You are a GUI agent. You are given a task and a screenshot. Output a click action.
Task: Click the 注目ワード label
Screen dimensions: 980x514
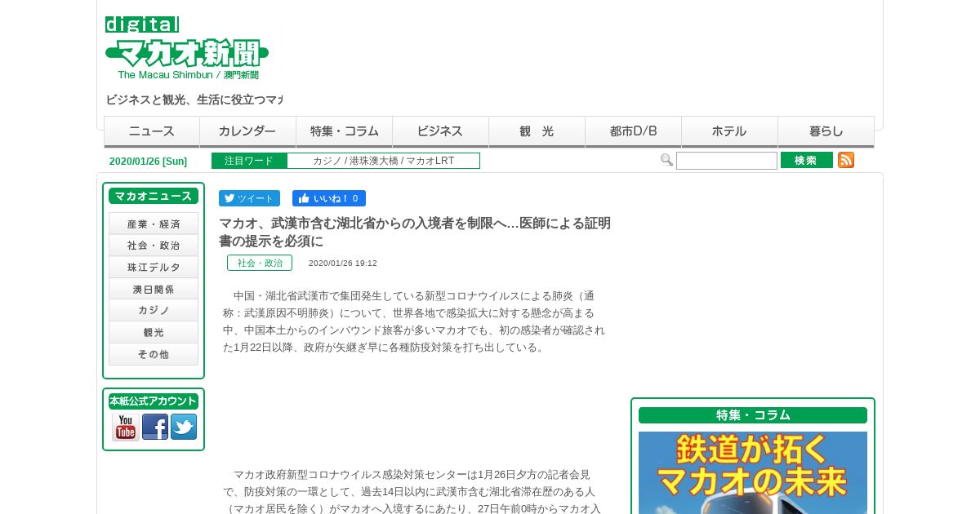249,161
